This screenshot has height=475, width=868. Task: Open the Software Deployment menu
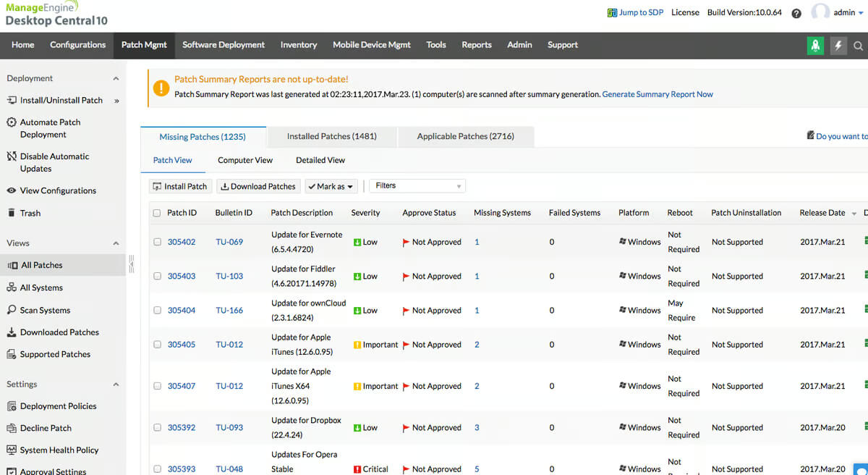[x=224, y=45]
